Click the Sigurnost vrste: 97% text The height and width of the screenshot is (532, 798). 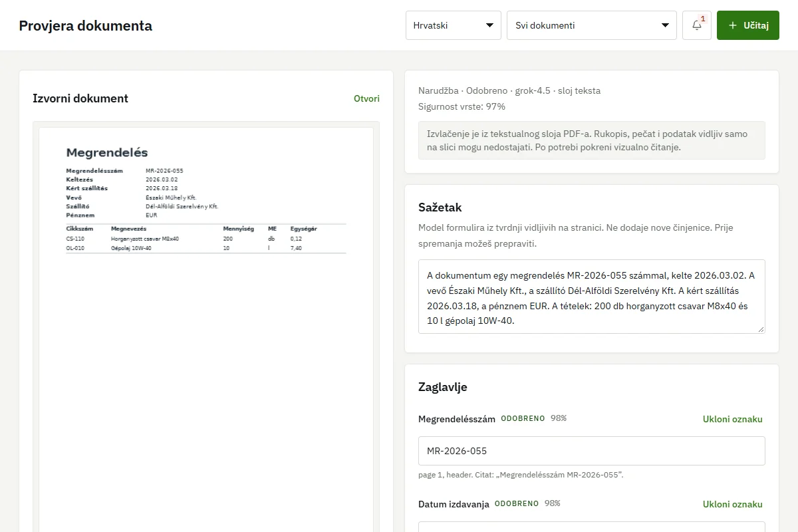click(462, 106)
